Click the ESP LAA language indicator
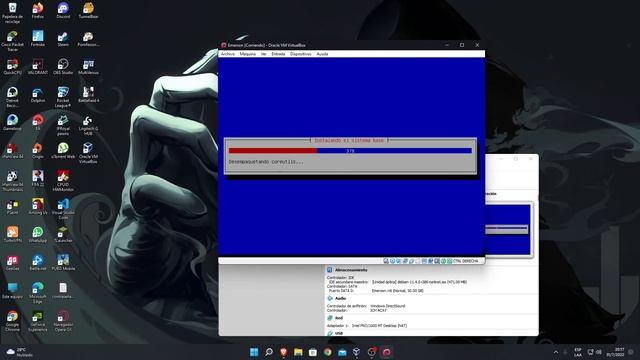 pyautogui.click(x=578, y=352)
